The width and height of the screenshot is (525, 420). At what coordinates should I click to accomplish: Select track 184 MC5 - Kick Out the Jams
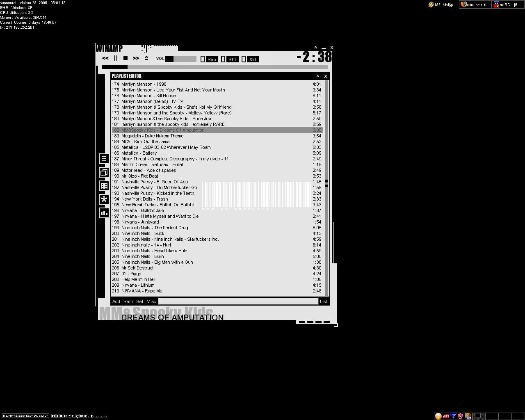tap(217, 142)
